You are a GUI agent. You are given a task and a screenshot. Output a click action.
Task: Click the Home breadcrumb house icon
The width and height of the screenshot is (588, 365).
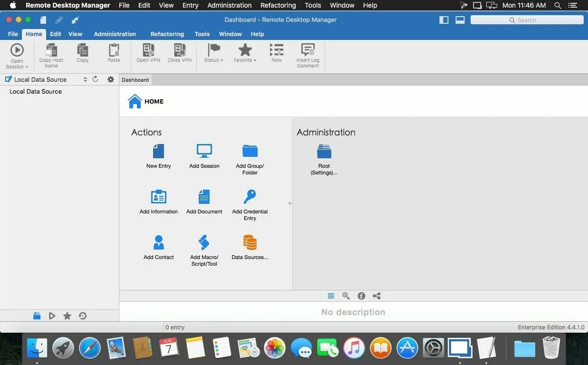click(135, 101)
